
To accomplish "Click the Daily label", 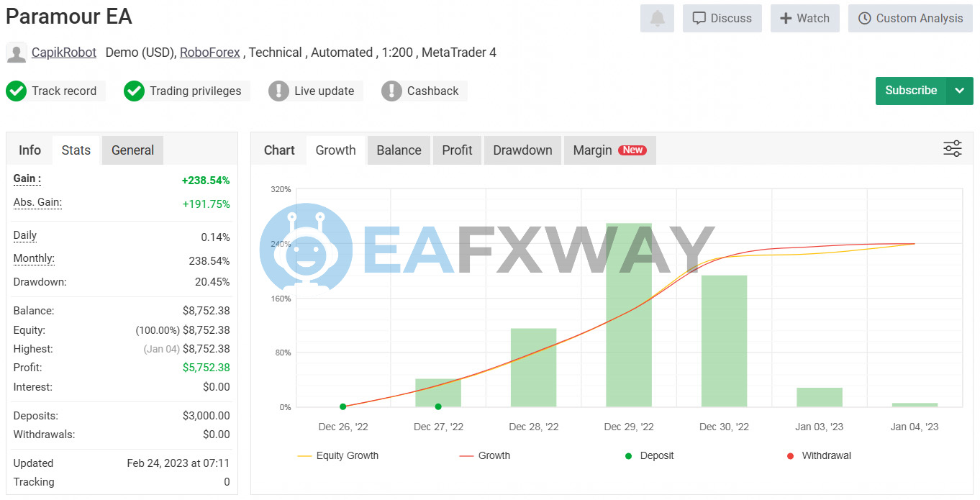I will coord(25,235).
